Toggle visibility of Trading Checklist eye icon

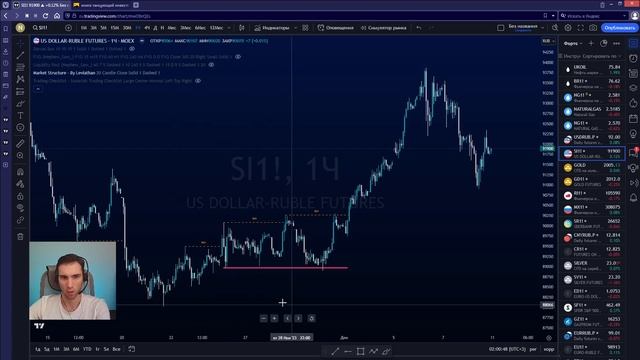198,81
